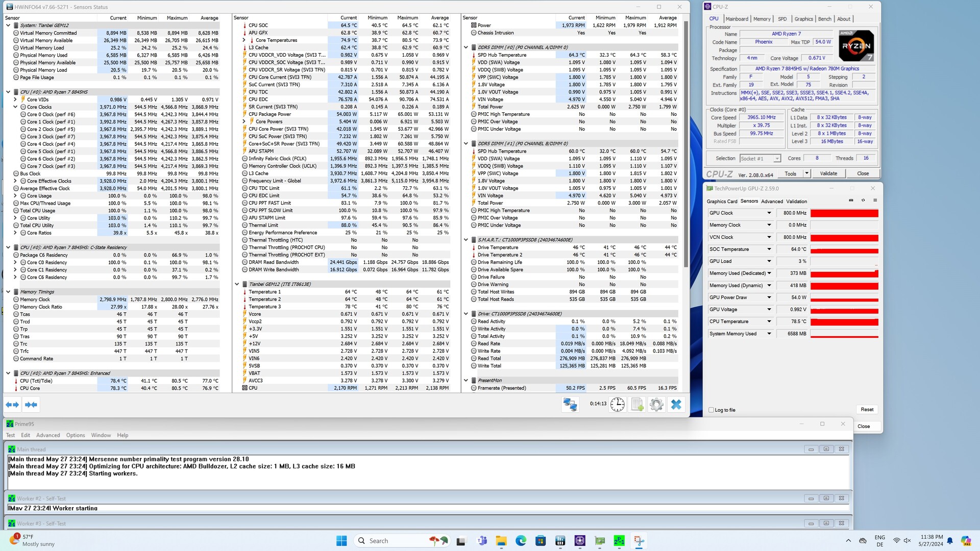Screen dimensions: 980x551
Task: Select HWiNFO icon in taskbar
Action: (x=560, y=541)
